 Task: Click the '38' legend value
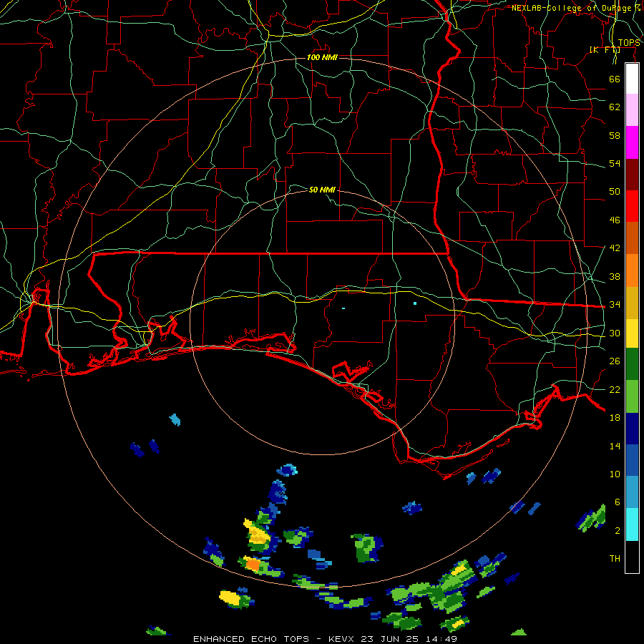coord(615,277)
